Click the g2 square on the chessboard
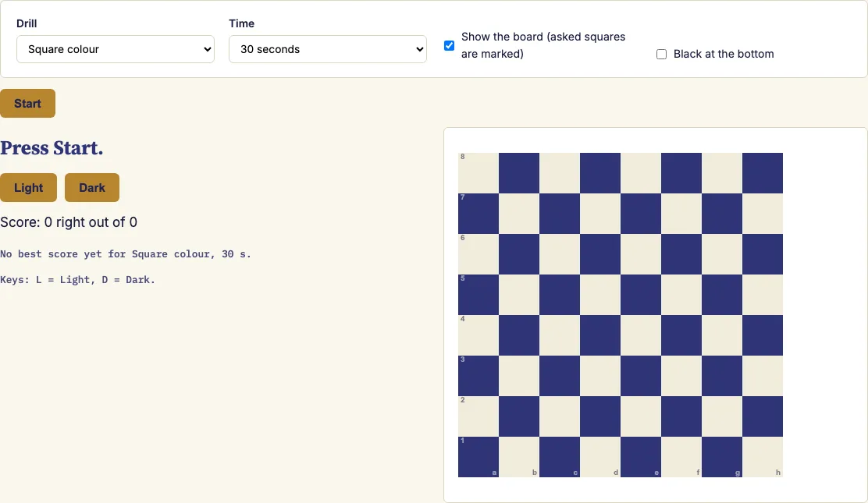This screenshot has height=503, width=868. pos(722,416)
